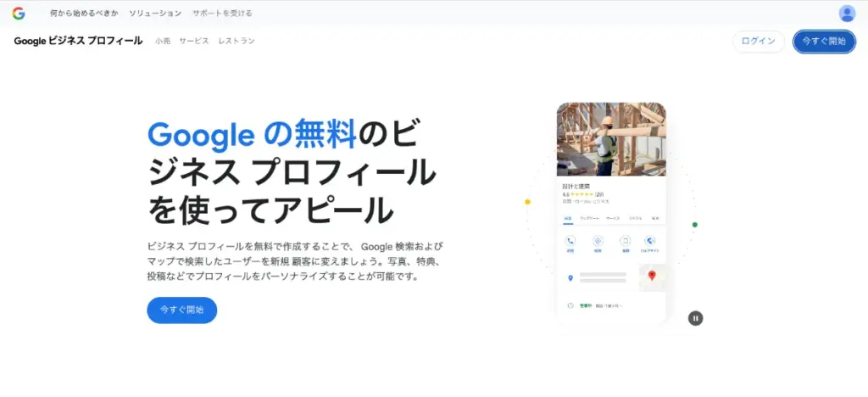
Task: Click the phone call icon in mockup
Action: [570, 242]
